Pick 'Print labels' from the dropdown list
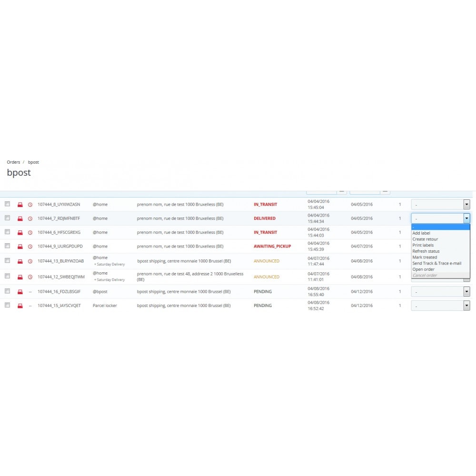The width and height of the screenshot is (476, 476). pyautogui.click(x=440, y=245)
